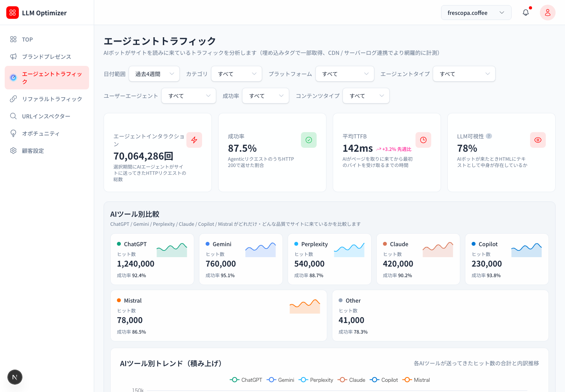565x392 pixels.
Task: Open the エージェントタイプ filter dropdown
Action: pyautogui.click(x=464, y=74)
